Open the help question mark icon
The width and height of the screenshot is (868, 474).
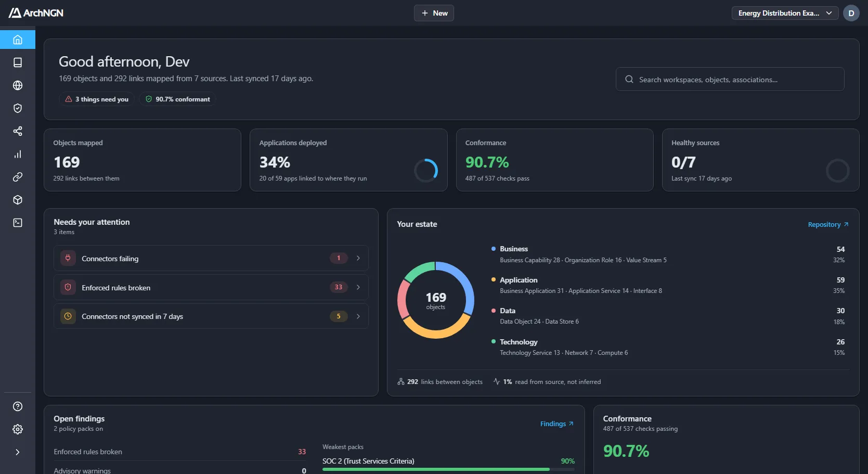[x=18, y=406]
